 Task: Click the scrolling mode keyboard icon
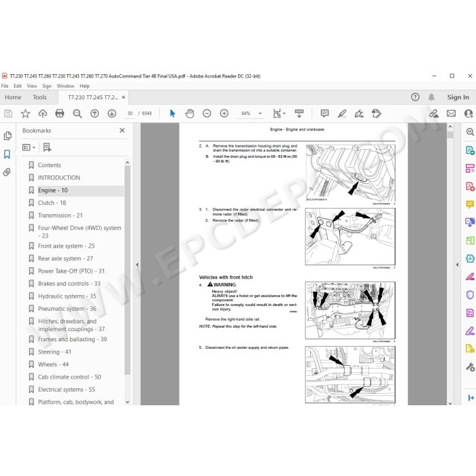point(299,114)
